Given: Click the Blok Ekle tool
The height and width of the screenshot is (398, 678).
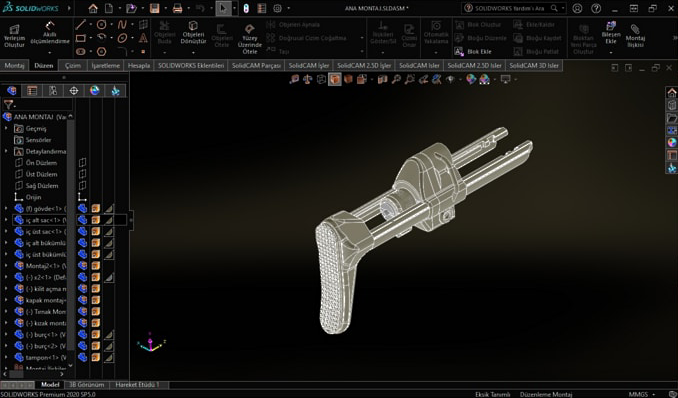Looking at the screenshot, I should 473,51.
